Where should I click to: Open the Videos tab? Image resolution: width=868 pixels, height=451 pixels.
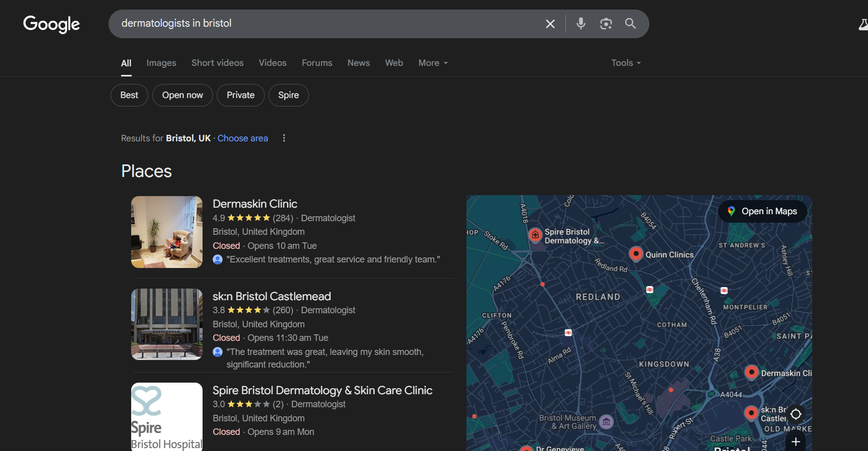pos(273,63)
